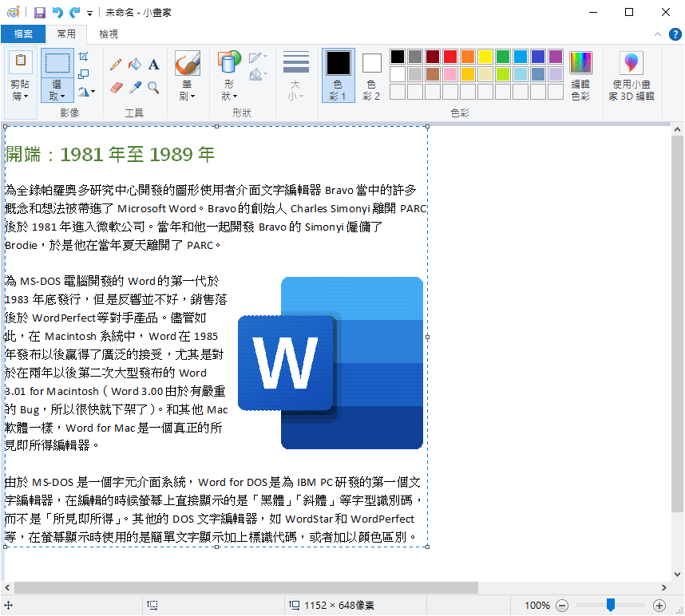Pick the green color swatch
Image resolution: width=685 pixels, height=616 pixels.
(503, 57)
